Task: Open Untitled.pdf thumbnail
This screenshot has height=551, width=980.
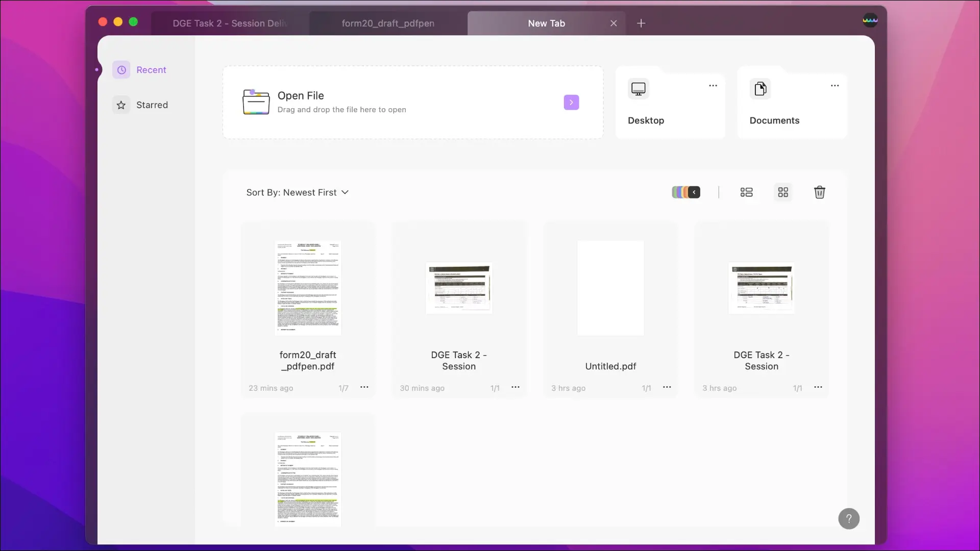Action: tap(610, 288)
